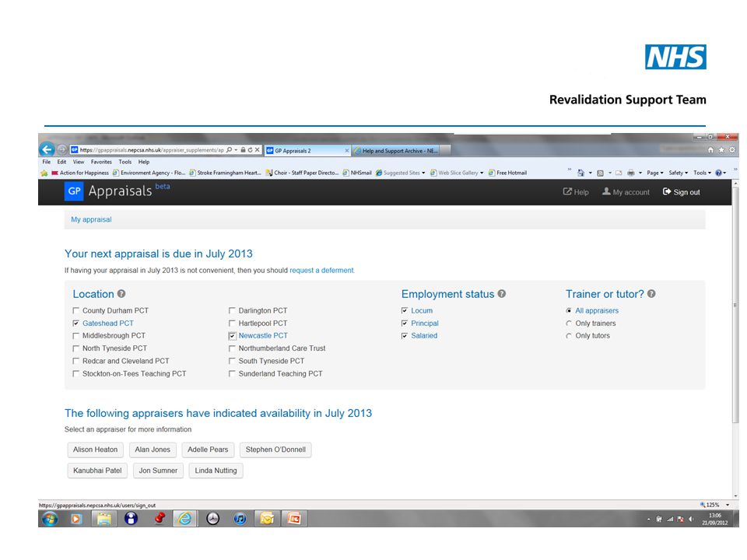The width and height of the screenshot is (747, 560).
Task: Click the Read mail icon in command bar
Action: point(619,173)
